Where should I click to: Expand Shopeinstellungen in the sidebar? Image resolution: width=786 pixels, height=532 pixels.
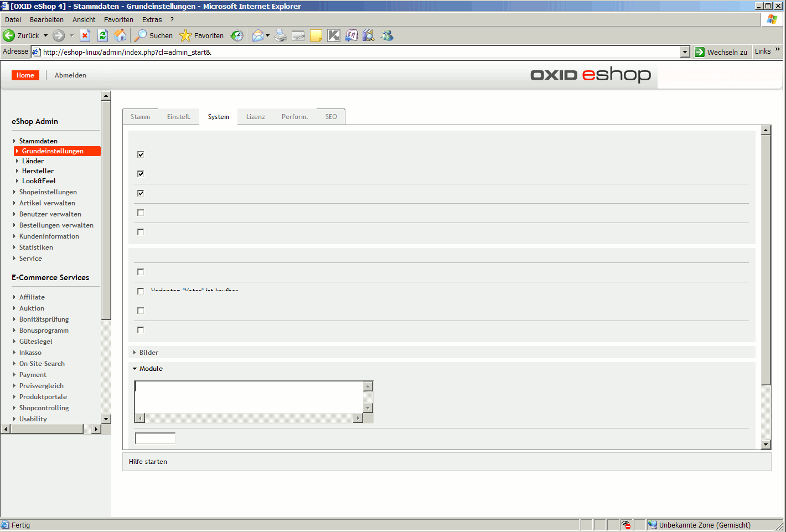click(48, 192)
